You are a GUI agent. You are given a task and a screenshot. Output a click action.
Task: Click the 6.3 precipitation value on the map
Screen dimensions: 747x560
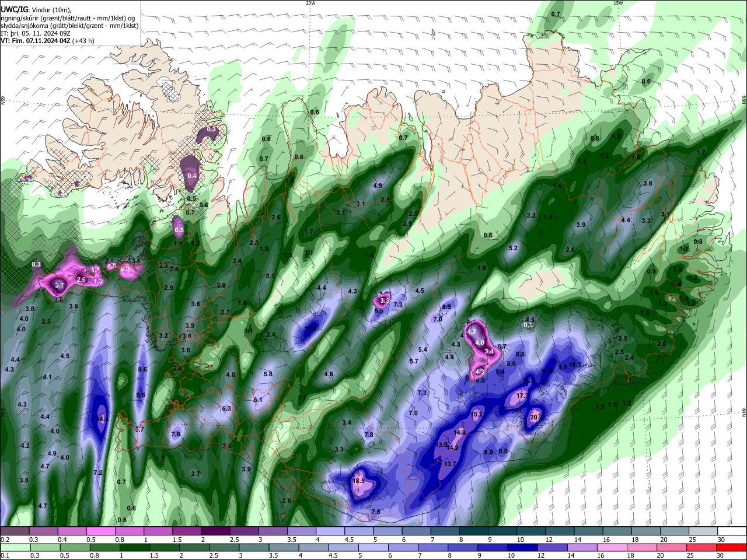pos(226,408)
